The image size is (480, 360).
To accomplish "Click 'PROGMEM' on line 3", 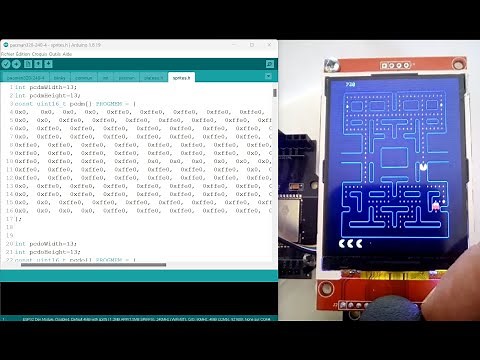I will point(109,104).
